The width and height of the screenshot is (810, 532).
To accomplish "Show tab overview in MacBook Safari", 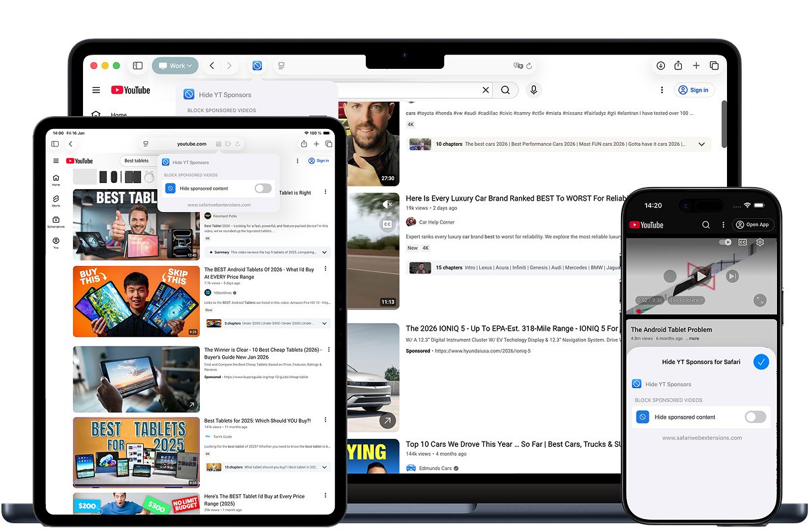I will (714, 65).
